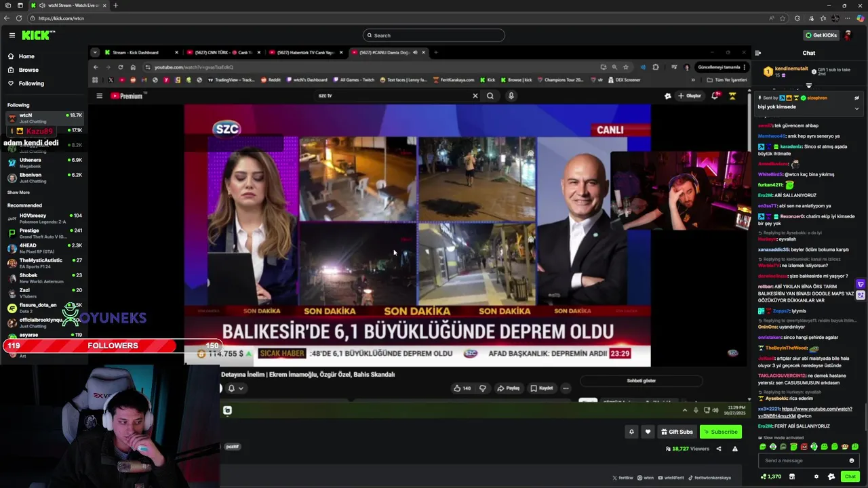Open the user profile avatar menu
Viewport: 868px width, 488px height.
pos(848,35)
